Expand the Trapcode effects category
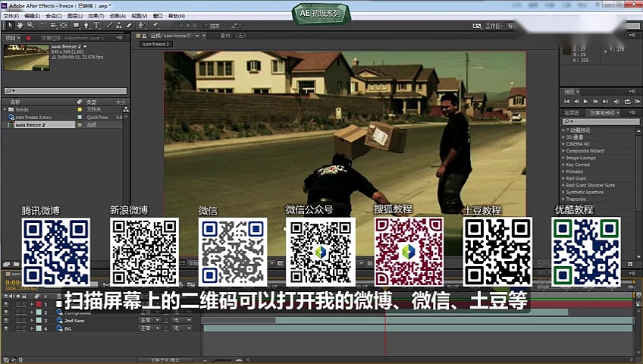Screen dimensions: 643x364 (x=563, y=199)
